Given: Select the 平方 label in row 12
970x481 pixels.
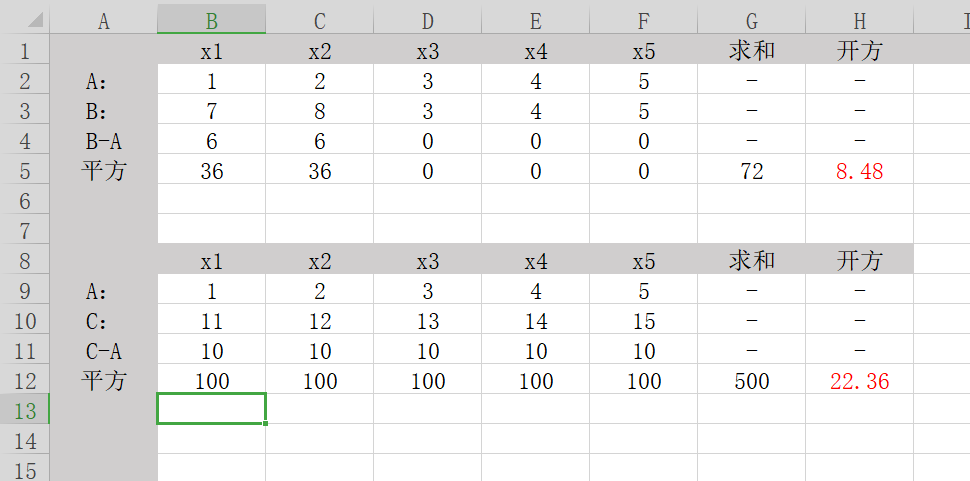Looking at the screenshot, I should [x=103, y=380].
